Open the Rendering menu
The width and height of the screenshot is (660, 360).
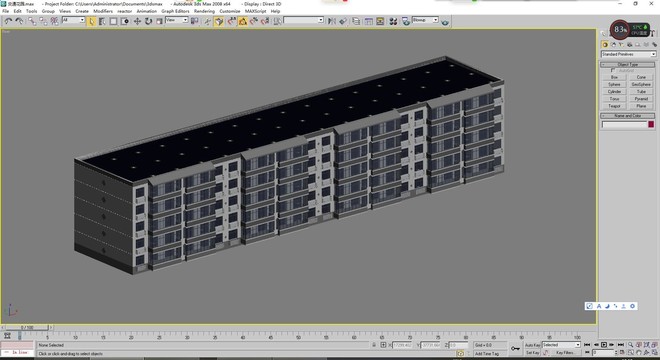[x=204, y=11]
